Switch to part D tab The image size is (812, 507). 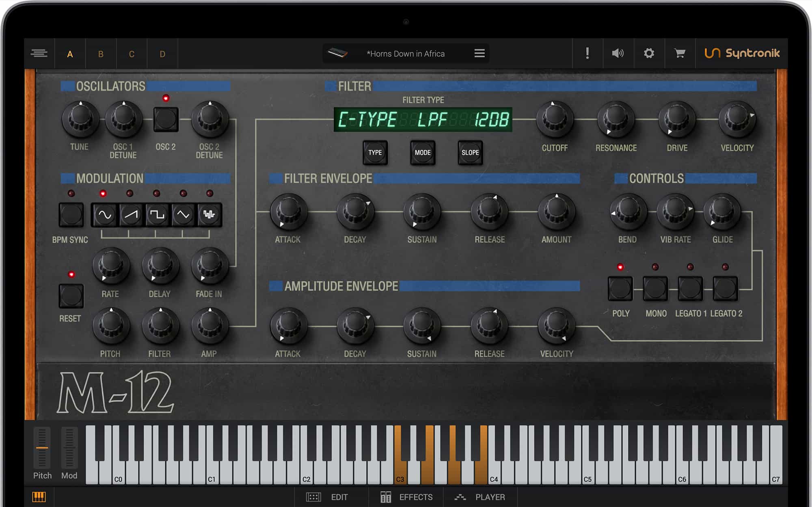pos(162,54)
